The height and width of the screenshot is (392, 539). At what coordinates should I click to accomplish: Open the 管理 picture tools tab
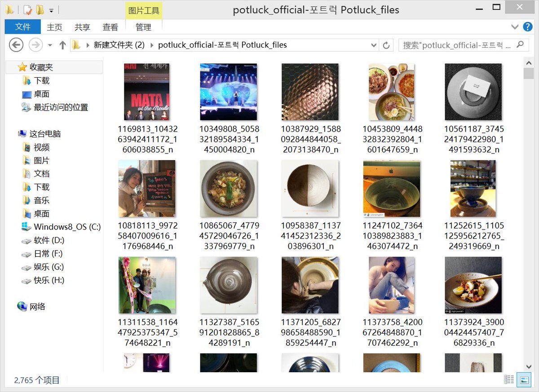click(x=143, y=27)
